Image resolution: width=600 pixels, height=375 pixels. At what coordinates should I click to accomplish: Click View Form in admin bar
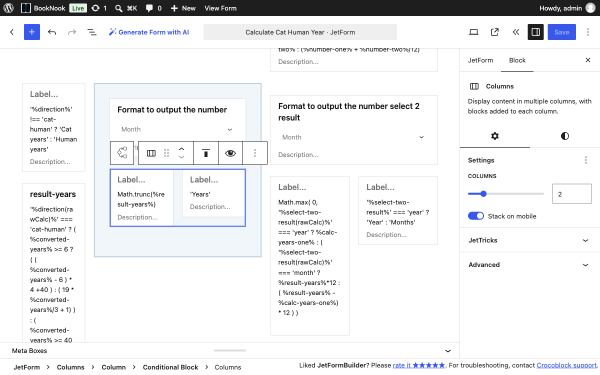coord(220,8)
